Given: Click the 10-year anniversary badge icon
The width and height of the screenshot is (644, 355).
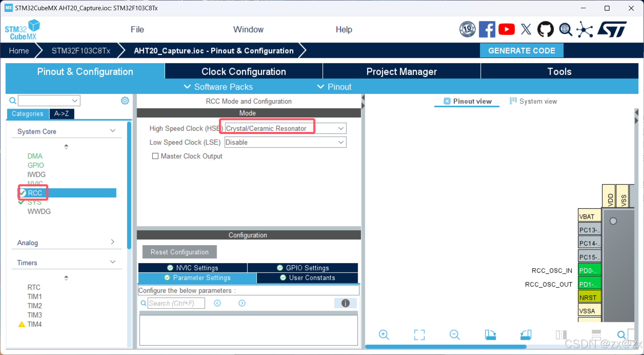Looking at the screenshot, I should click(467, 30).
